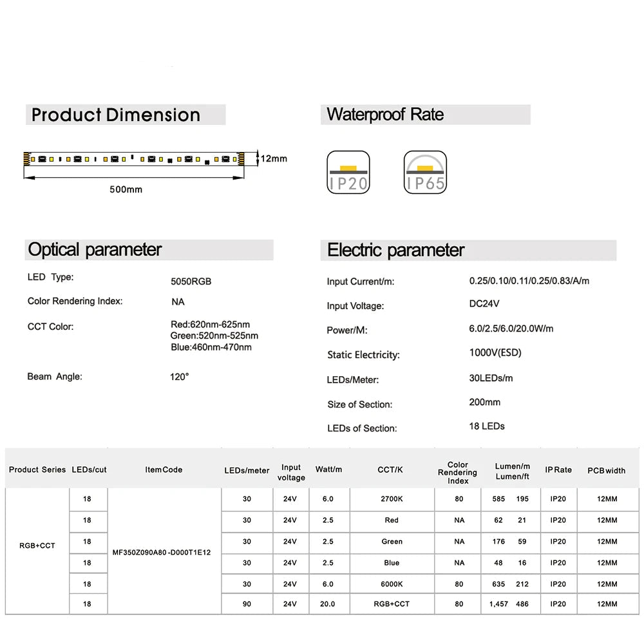644x644 pixels.
Task: Select the Optical parameter heading
Action: 94,250
